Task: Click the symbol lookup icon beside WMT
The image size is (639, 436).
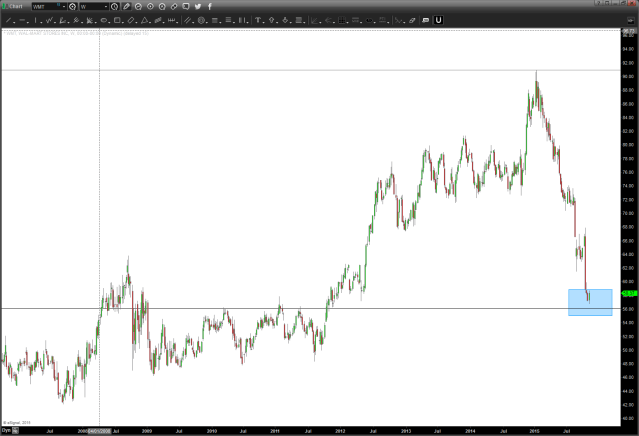Action: point(73,6)
